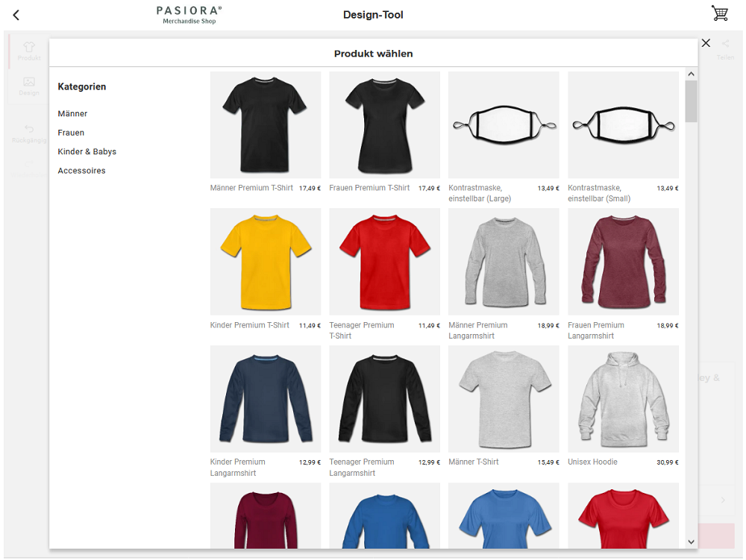Viewport: 746px width, 560px height.
Task: Click the Kinder Premium T-Shirt label
Action: point(250,325)
